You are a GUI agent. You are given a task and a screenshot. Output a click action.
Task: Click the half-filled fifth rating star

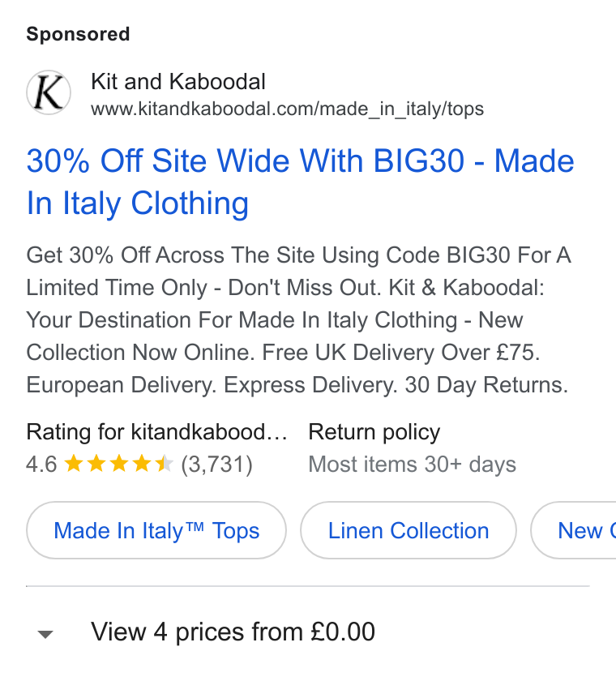coord(165,464)
